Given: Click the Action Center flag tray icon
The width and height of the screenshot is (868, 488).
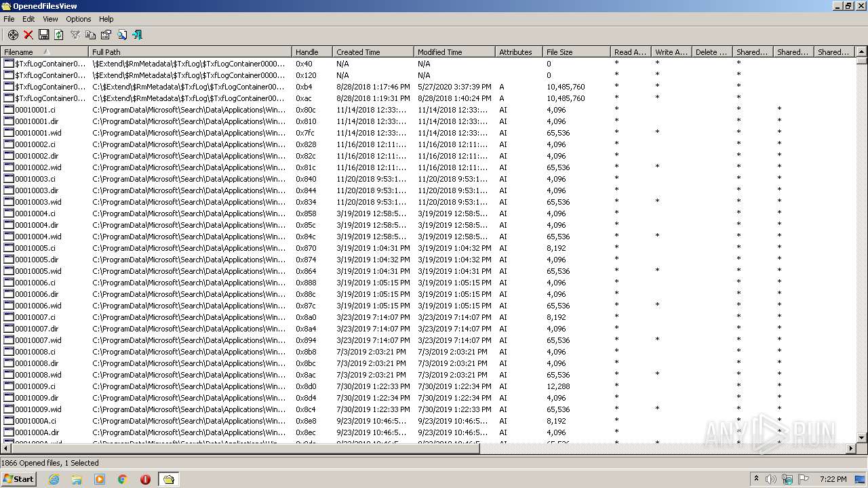Looking at the screenshot, I should [x=804, y=479].
